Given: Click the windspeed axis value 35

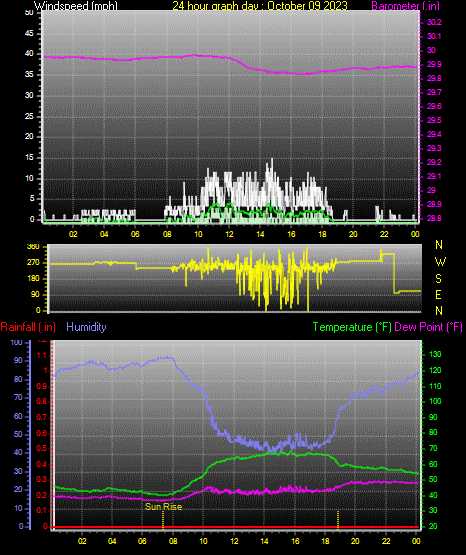Looking at the screenshot, I should (29, 74).
